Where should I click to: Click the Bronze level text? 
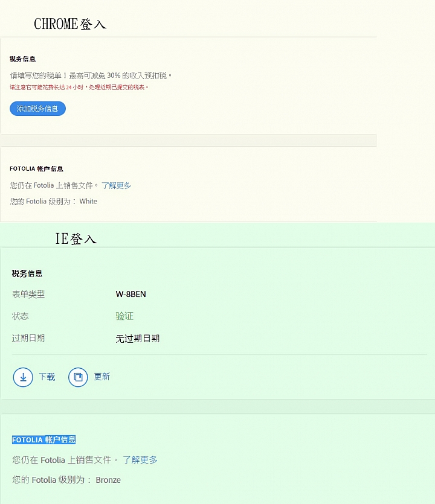pyautogui.click(x=108, y=480)
